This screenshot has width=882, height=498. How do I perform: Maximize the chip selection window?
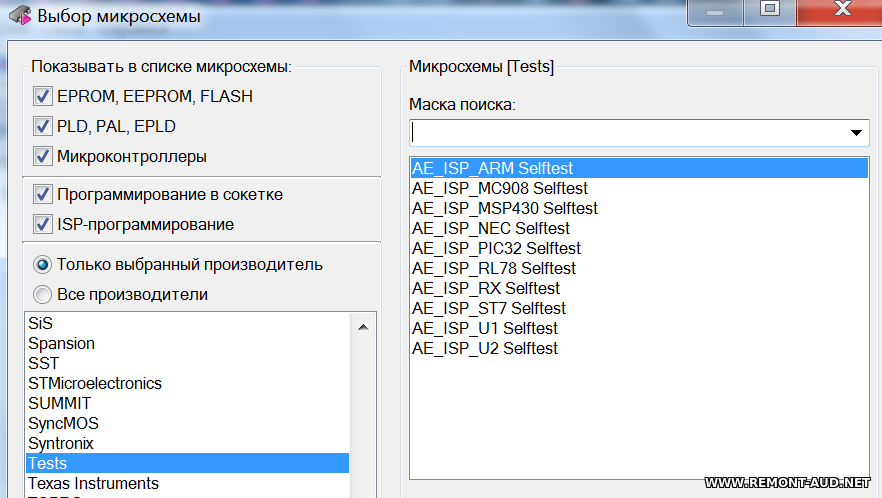click(770, 11)
